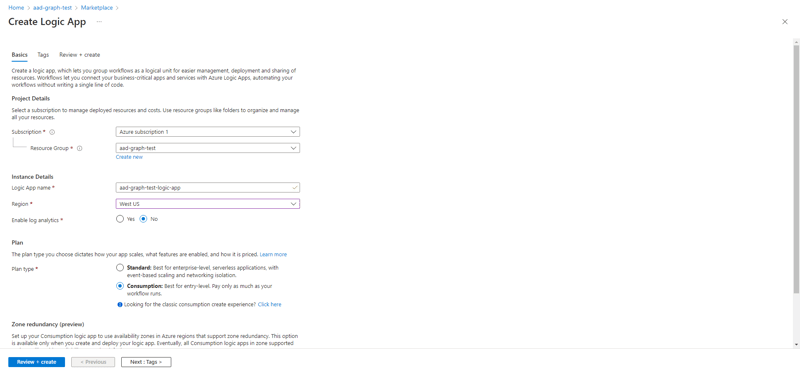Switch to the Review + create tab
Image resolution: width=800 pixels, height=375 pixels.
point(80,55)
